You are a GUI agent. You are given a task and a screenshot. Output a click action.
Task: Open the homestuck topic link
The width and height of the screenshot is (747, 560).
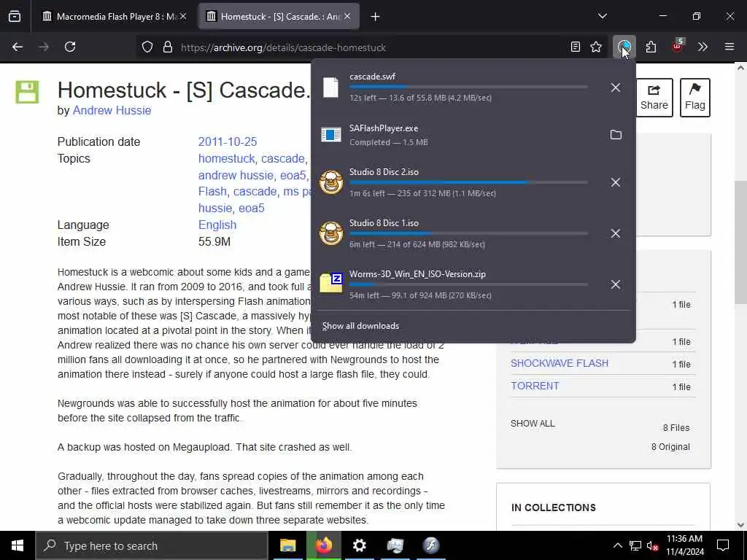(x=226, y=158)
